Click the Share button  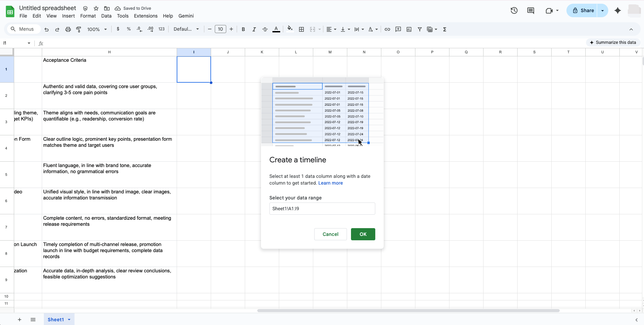tap(582, 10)
